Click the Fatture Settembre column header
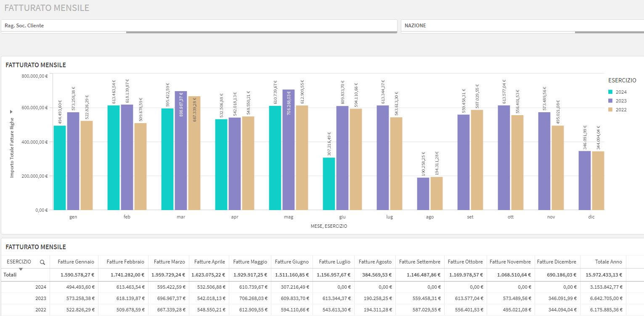Image resolution: width=644 pixels, height=316 pixels. pos(419,262)
